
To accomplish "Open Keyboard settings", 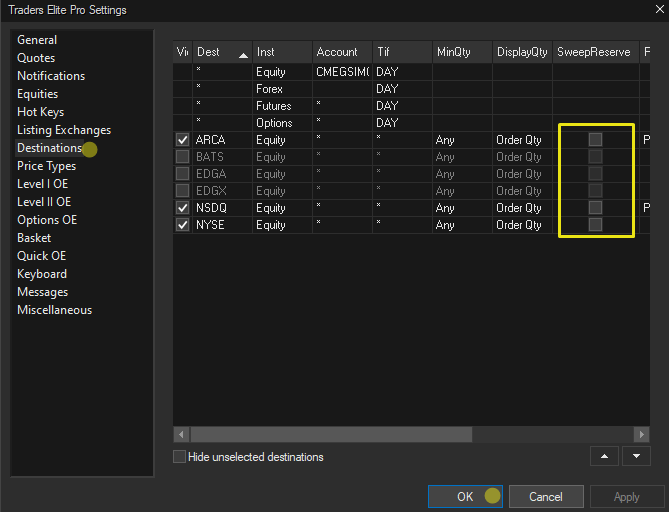I will (x=42, y=274).
